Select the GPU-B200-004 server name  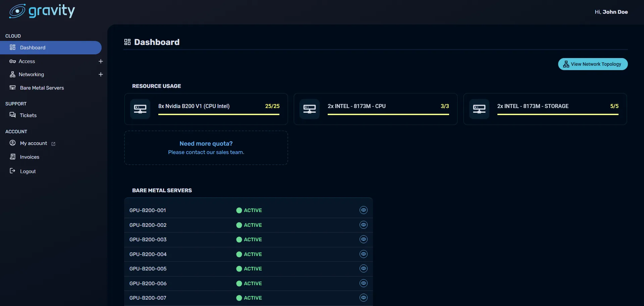tap(148, 254)
